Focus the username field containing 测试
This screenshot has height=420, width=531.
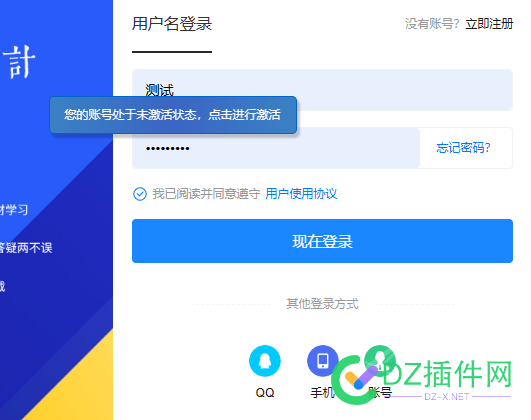[x=322, y=90]
